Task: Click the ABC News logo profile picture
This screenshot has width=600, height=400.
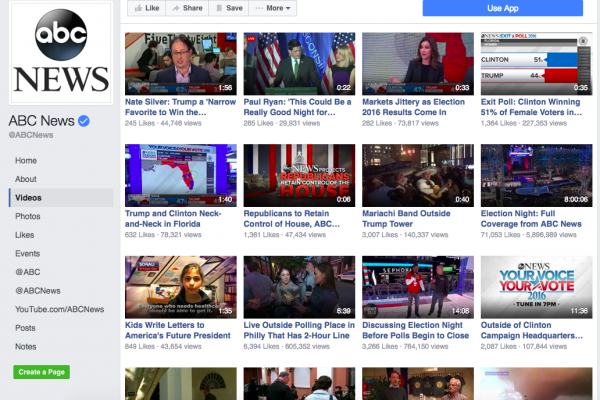Action: point(61,53)
